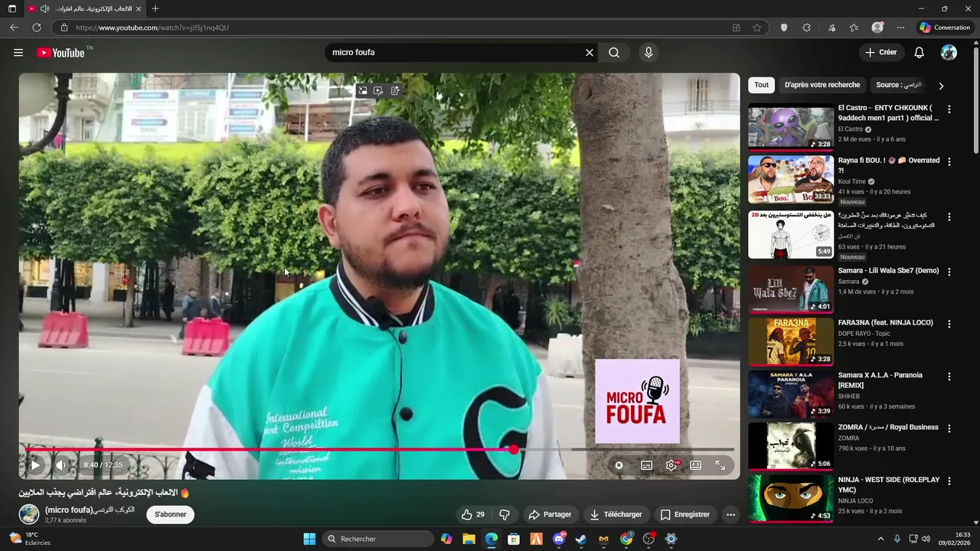This screenshot has height=551, width=980.
Task: Select the Tout filter chip
Action: coord(761,85)
